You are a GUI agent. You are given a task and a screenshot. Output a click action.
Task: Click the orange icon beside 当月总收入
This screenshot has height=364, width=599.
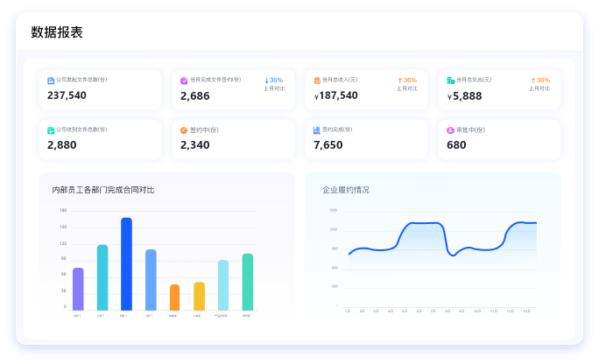point(317,80)
